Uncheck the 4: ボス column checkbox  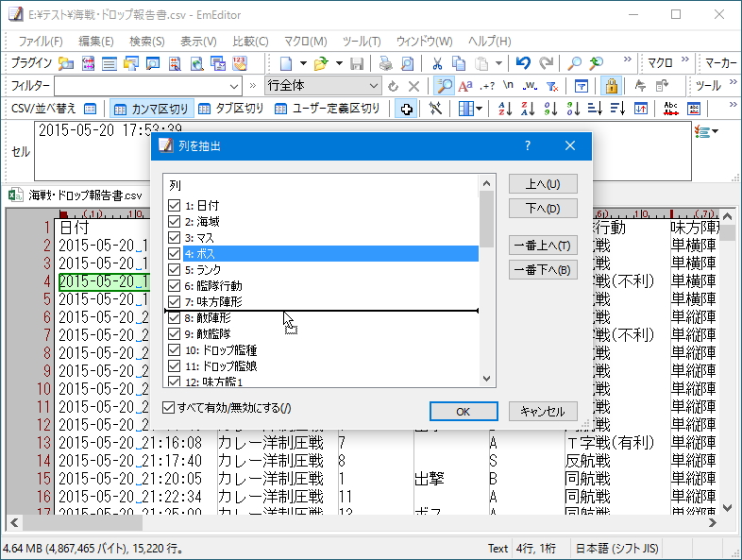(x=174, y=253)
